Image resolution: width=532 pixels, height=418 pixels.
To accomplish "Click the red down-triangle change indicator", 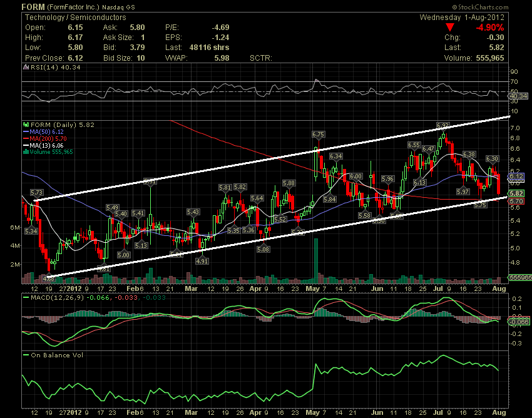I will 450,28.
